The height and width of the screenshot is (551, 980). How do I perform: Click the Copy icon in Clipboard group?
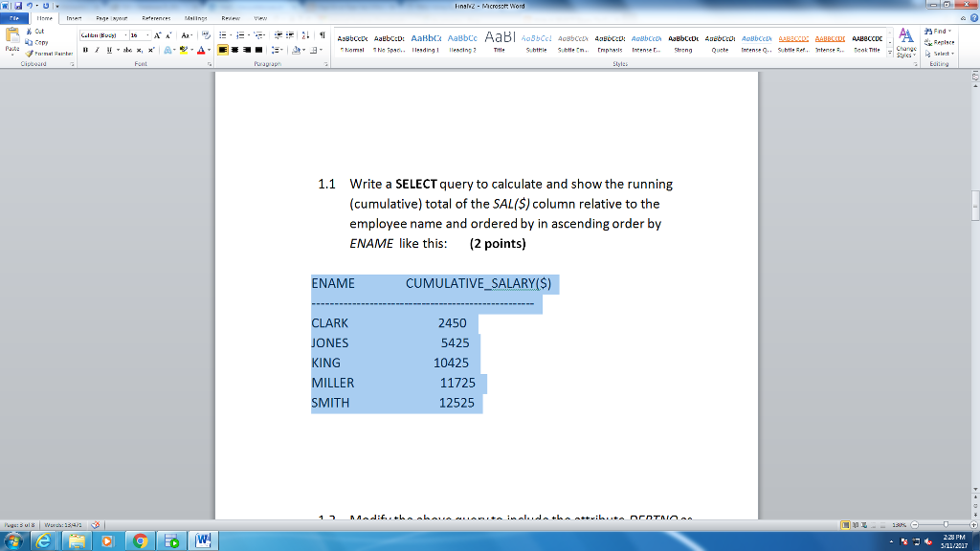[31, 42]
